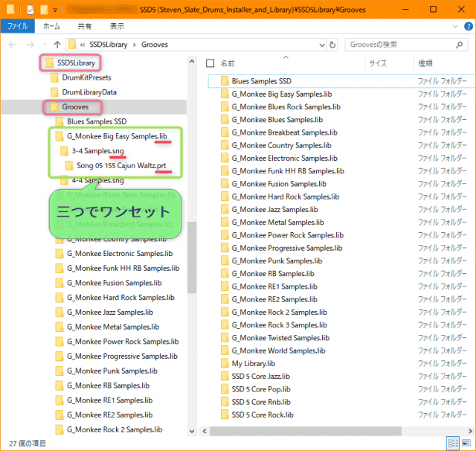
Task: Select Grooves folder in navigation tree
Action: pos(75,107)
